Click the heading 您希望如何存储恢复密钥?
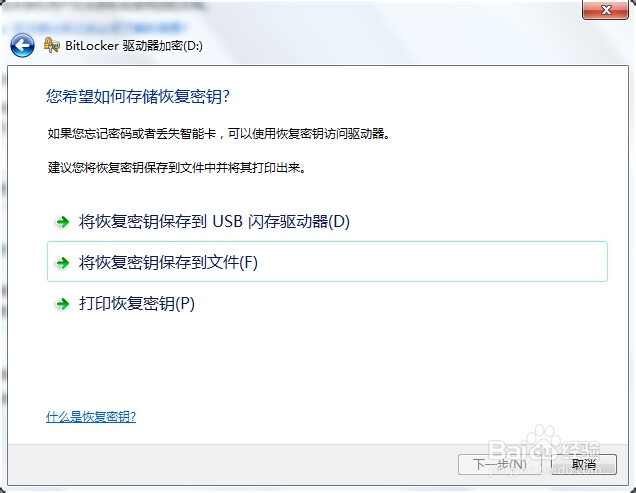 pyautogui.click(x=138, y=97)
